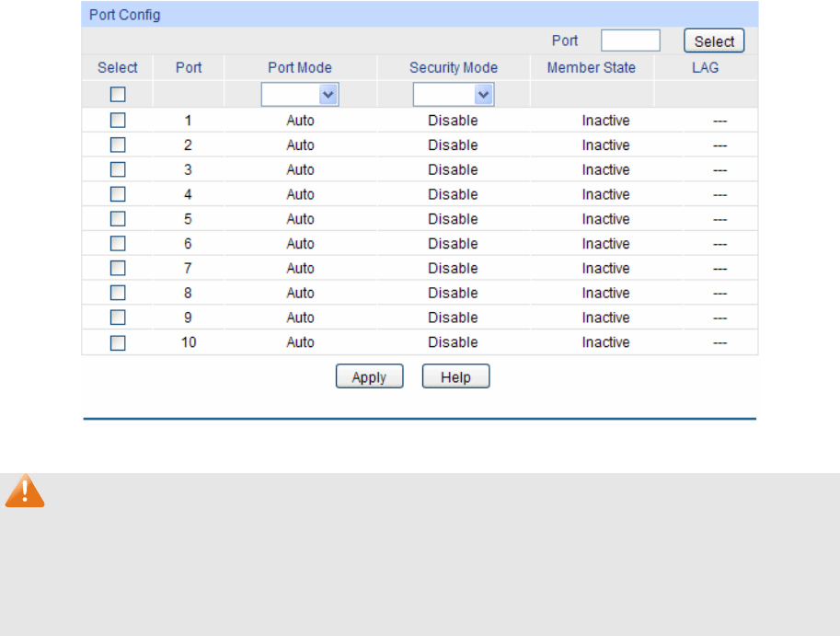
Task: Click the Apply button
Action: (369, 377)
